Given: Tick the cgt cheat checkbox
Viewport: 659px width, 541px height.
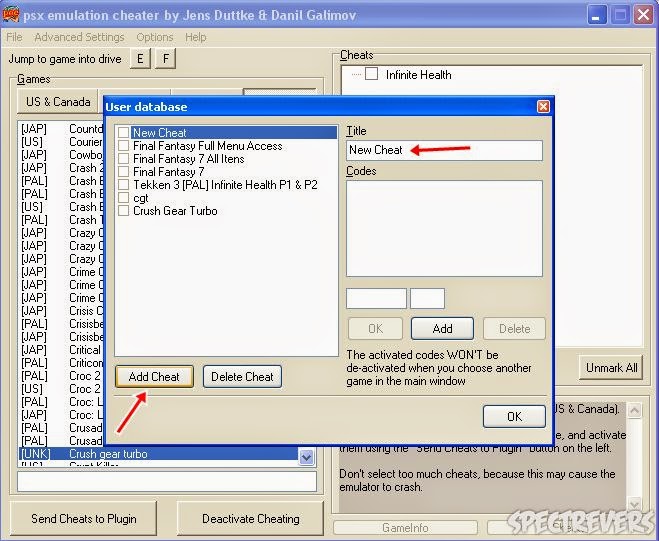Looking at the screenshot, I should pos(123,198).
